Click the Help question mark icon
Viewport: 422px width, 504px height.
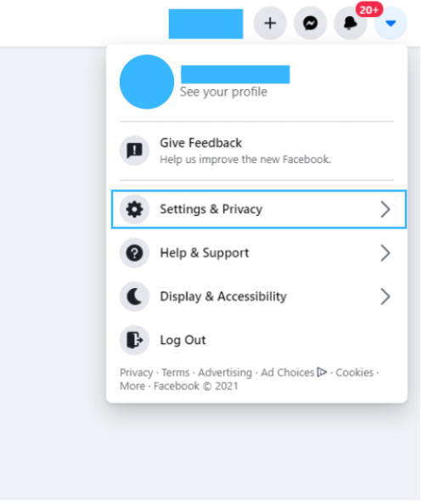pos(135,253)
